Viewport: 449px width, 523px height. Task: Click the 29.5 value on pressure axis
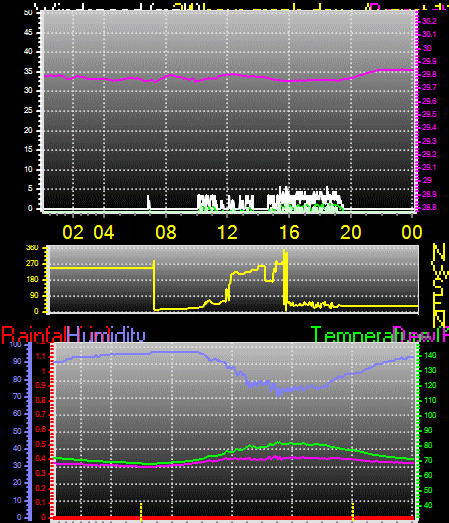coord(429,114)
